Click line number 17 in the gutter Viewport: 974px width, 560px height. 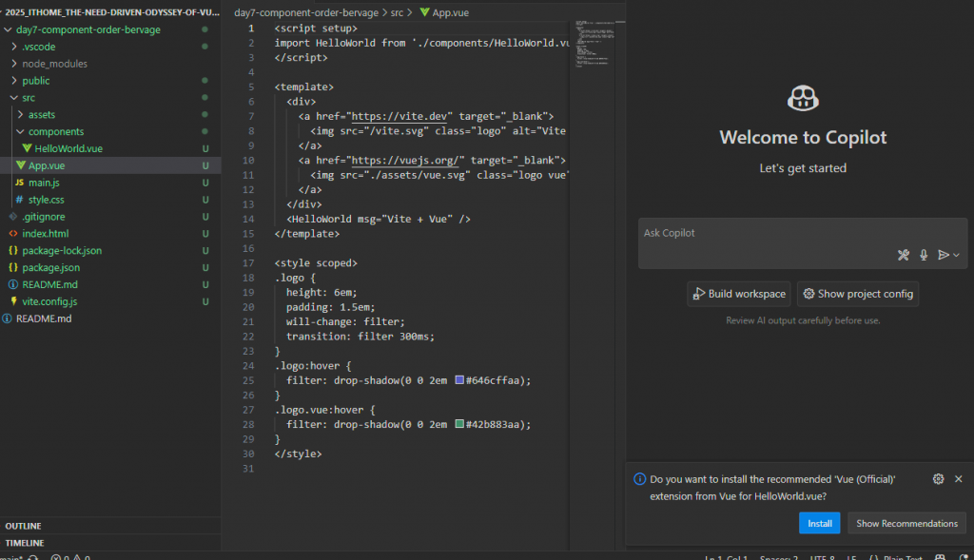point(248,263)
